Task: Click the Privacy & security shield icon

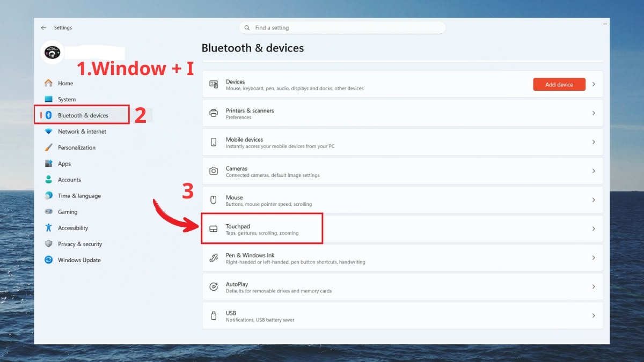Action: tap(49, 244)
